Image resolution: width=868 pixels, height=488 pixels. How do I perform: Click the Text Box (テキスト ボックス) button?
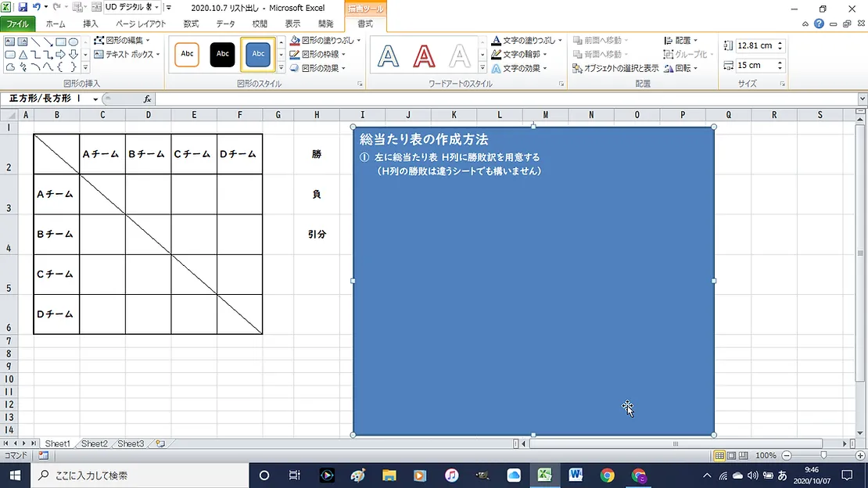tap(126, 55)
